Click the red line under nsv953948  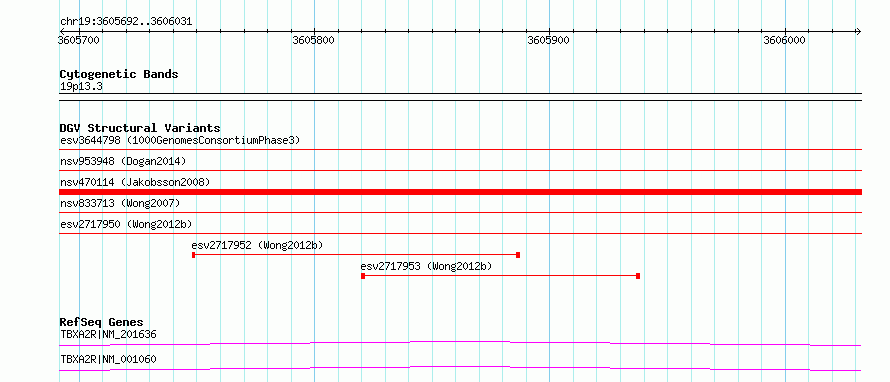(461, 170)
